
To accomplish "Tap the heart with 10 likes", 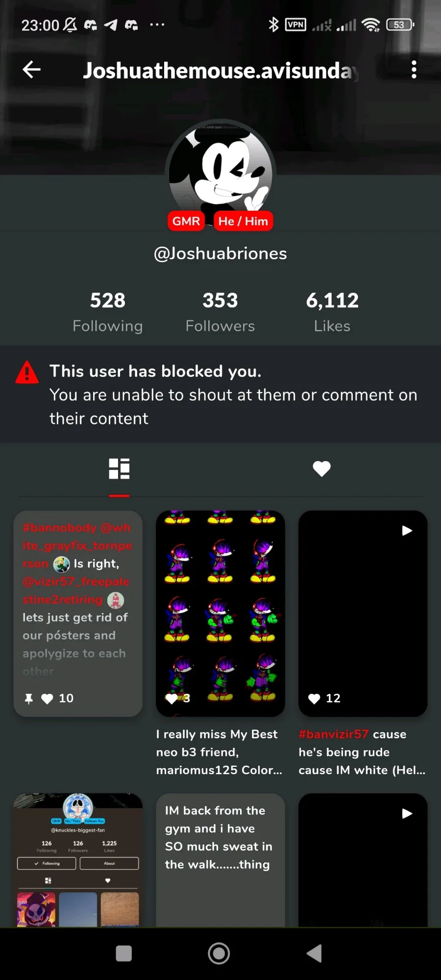I will [x=47, y=699].
